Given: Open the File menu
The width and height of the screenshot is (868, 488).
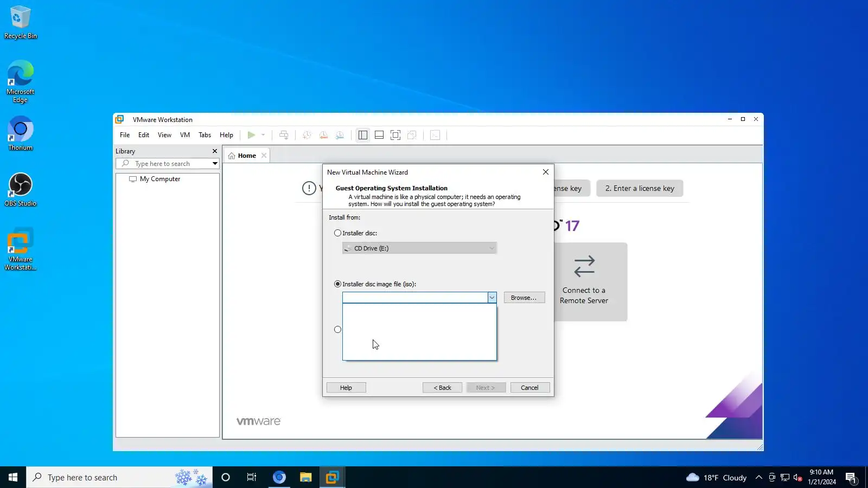Looking at the screenshot, I should [125, 135].
